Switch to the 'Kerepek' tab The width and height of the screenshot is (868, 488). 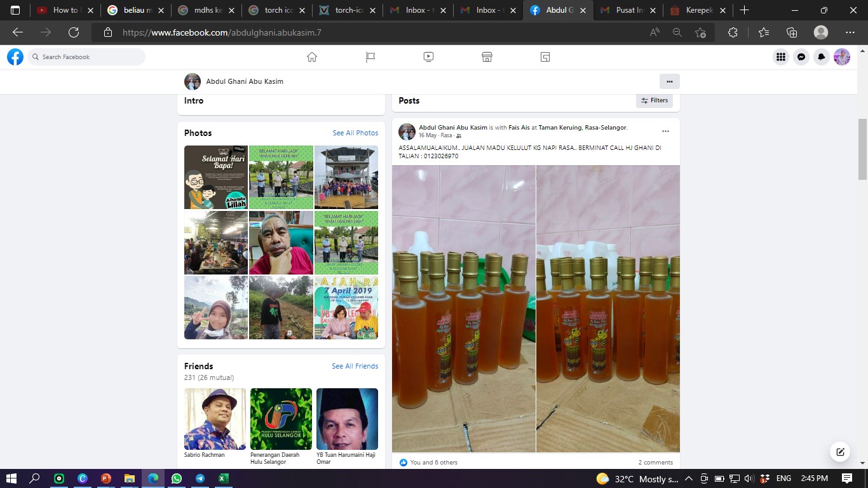(697, 10)
